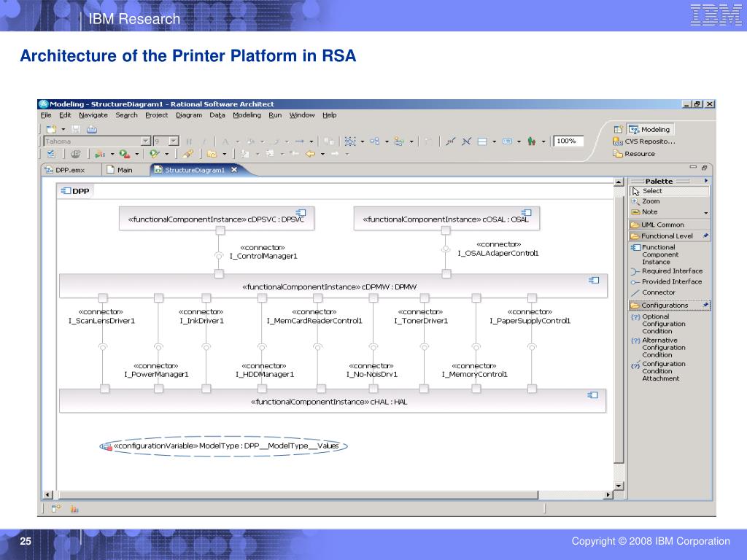
Task: Collapse the Configurations palette drawer
Action: pos(669,306)
